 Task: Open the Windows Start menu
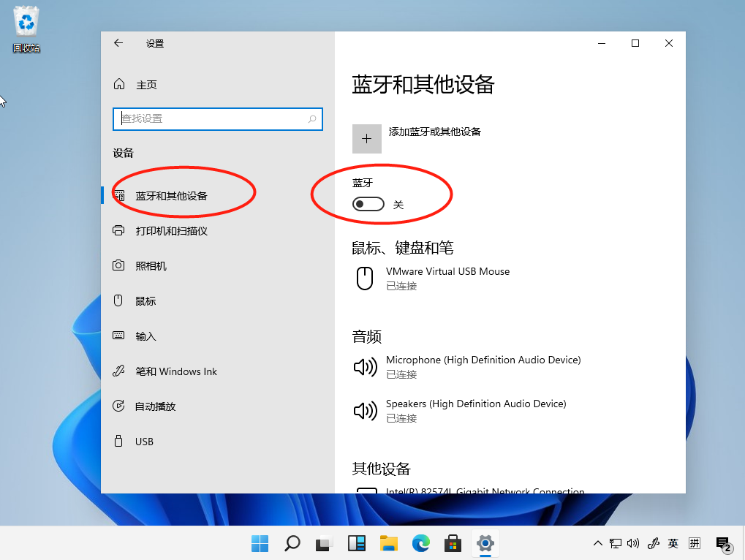pos(260,543)
